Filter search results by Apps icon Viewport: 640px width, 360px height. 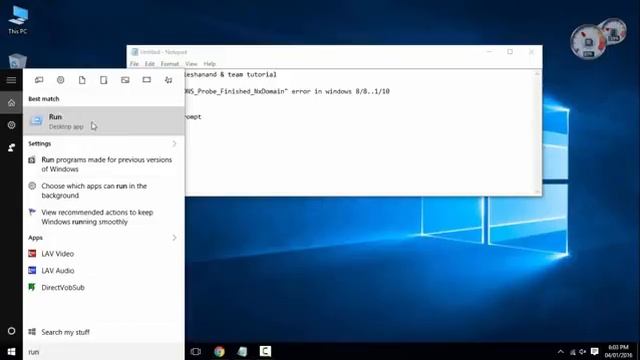click(x=39, y=80)
